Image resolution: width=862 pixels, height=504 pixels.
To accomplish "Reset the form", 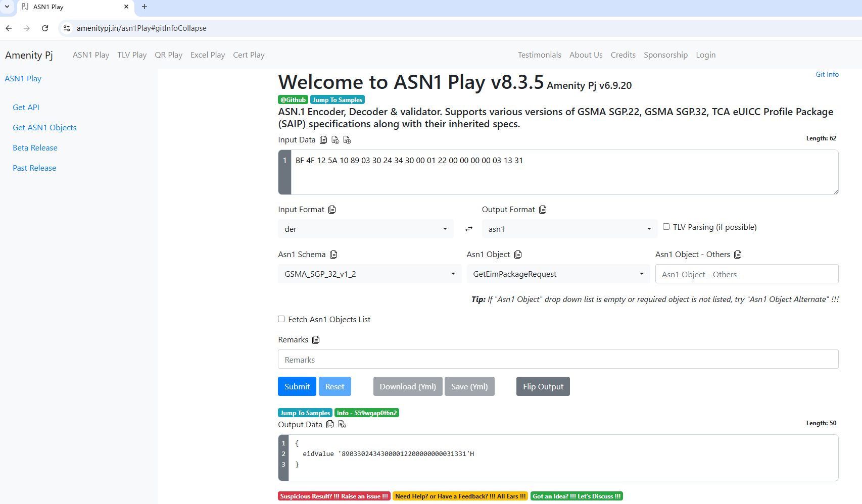I will click(335, 386).
